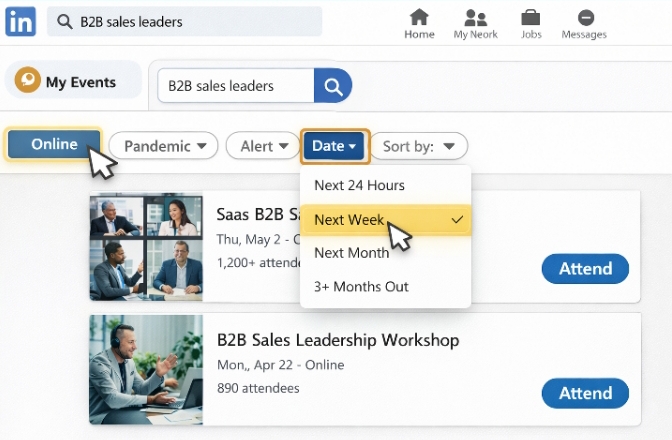The height and width of the screenshot is (440, 672).
Task: Pick 3+ Months Out date option
Action: (x=361, y=287)
